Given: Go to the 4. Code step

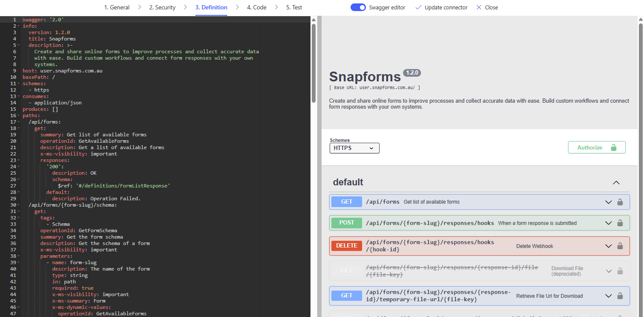Looking at the screenshot, I should coord(257,7).
